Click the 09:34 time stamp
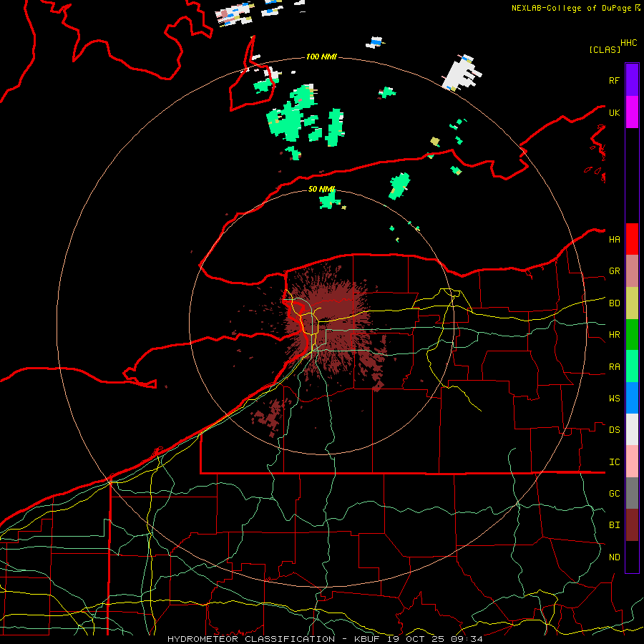This screenshot has width=644, height=644. (467, 639)
